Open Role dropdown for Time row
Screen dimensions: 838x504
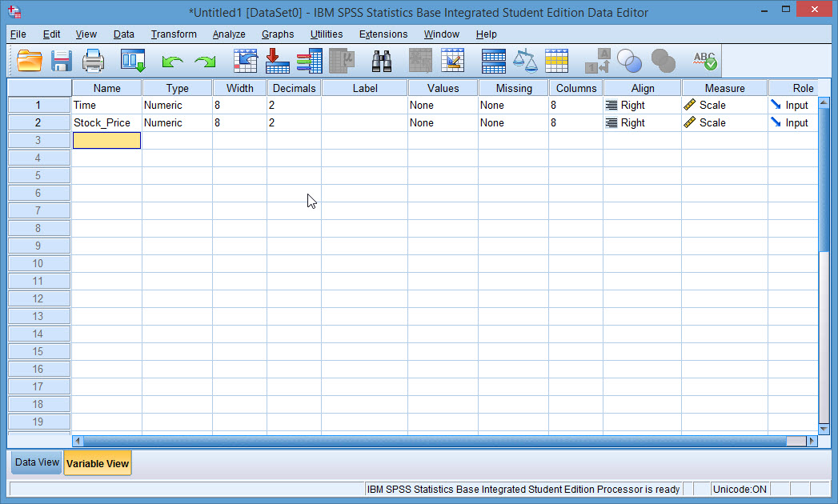pyautogui.click(x=793, y=106)
